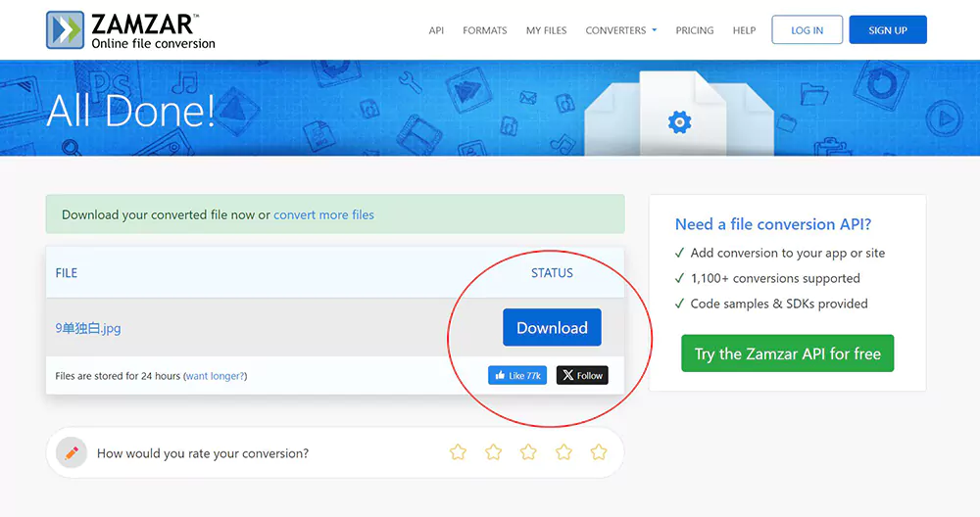The height and width of the screenshot is (517, 980).
Task: Click the LOG IN button
Action: [807, 30]
